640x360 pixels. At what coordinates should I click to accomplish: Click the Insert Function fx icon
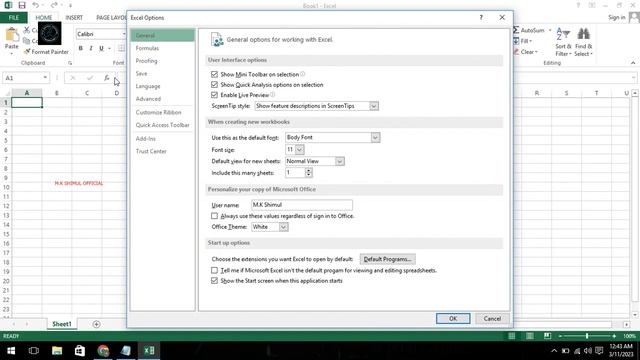pyautogui.click(x=106, y=78)
